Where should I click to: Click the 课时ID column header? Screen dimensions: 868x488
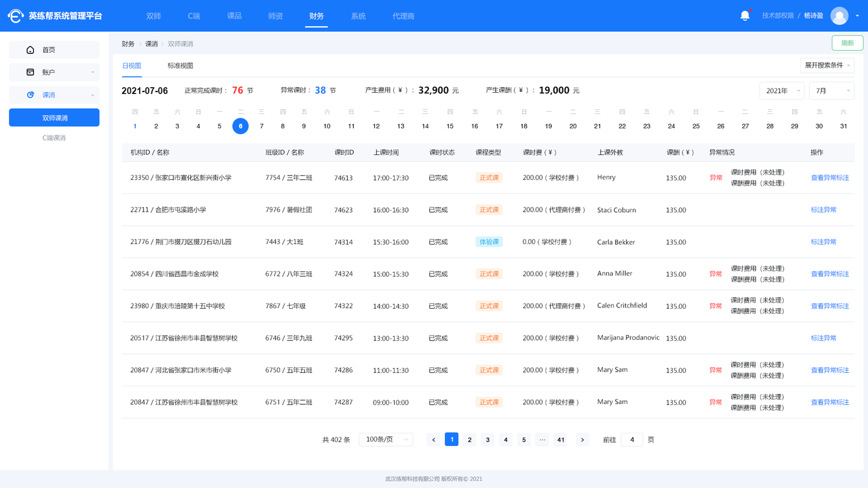(x=344, y=152)
